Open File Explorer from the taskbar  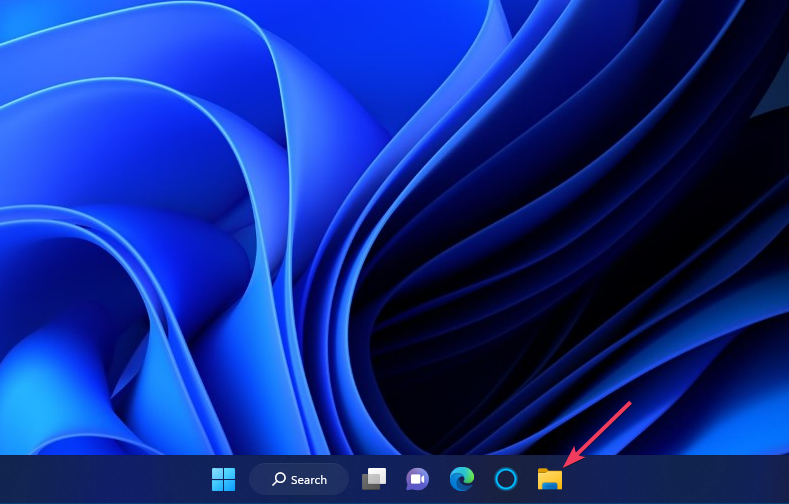click(550, 480)
